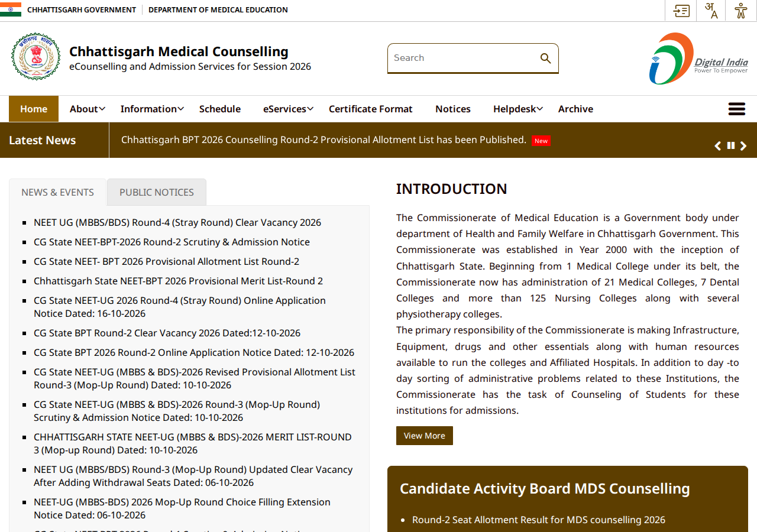Image resolution: width=757 pixels, height=532 pixels.
Task: Open the Notices menu item
Action: pyautogui.click(x=453, y=109)
